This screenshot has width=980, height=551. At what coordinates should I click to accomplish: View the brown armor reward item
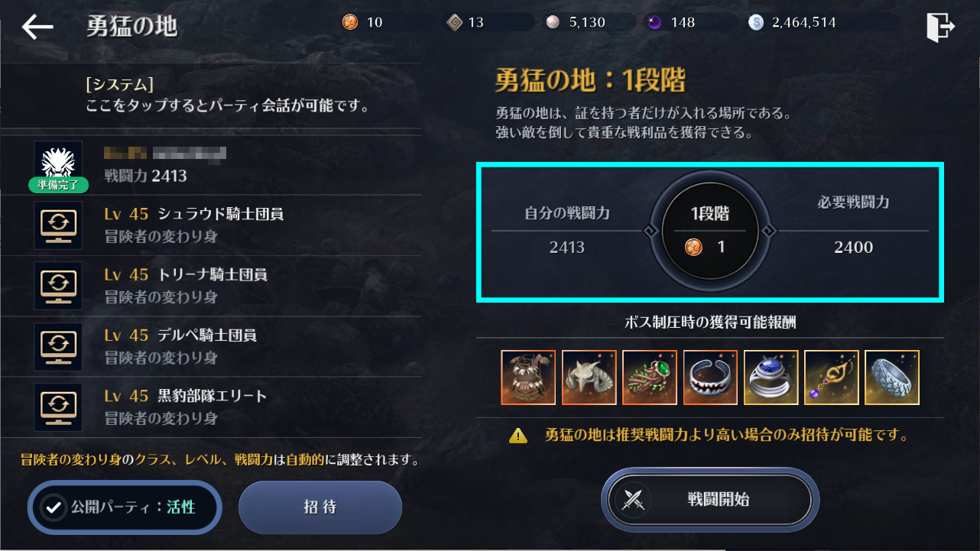pyautogui.click(x=528, y=378)
